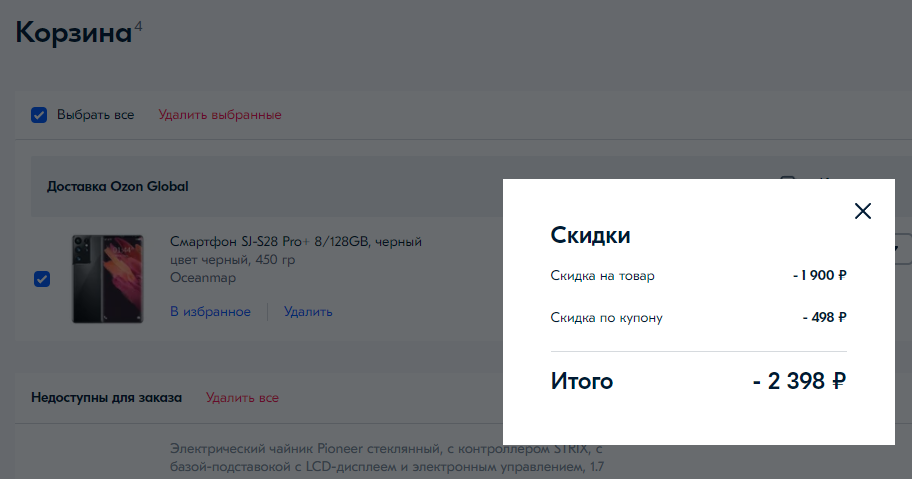Expand the quantity dropdown arrow beside the popup

(x=902, y=246)
